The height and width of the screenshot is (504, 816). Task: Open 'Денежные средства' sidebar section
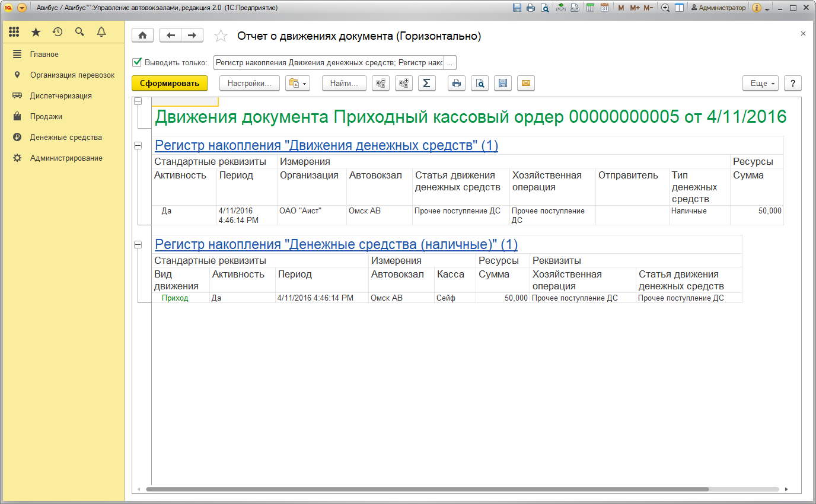(x=66, y=138)
